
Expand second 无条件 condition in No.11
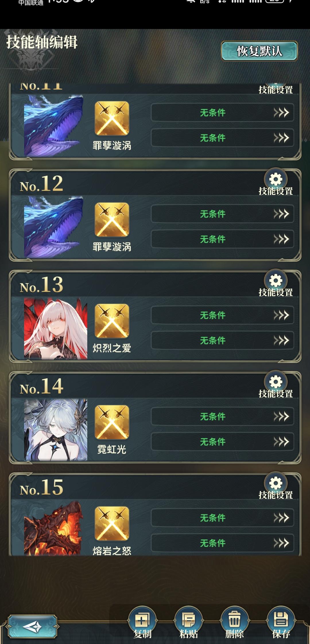click(x=222, y=138)
